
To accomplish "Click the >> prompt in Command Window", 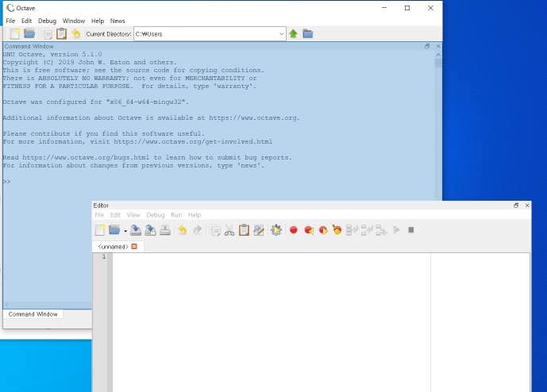I will [x=6, y=182].
